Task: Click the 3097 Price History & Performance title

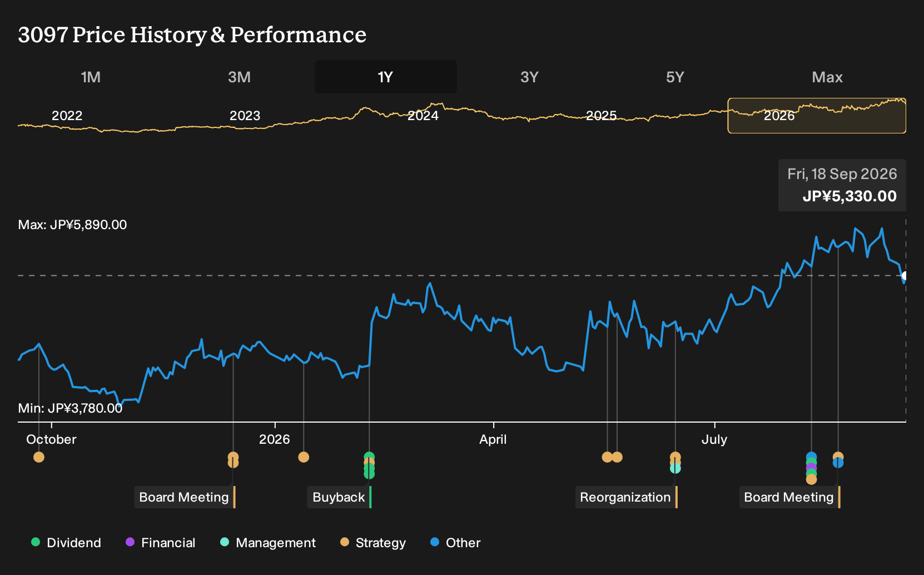Action: tap(192, 34)
